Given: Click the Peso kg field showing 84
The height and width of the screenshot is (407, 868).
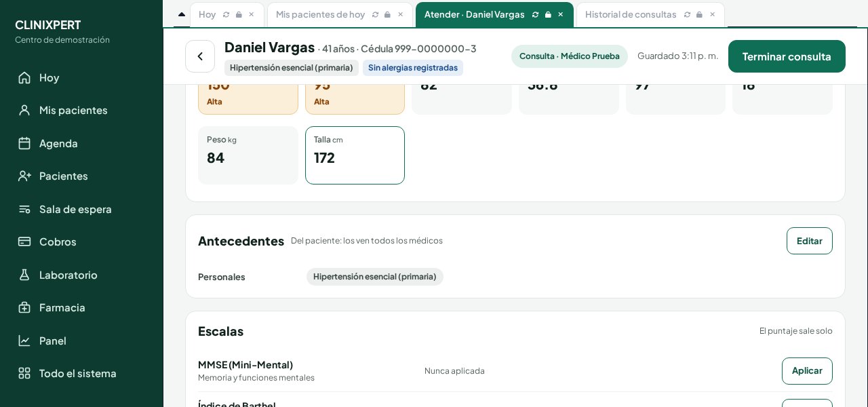Looking at the screenshot, I should click(x=248, y=155).
